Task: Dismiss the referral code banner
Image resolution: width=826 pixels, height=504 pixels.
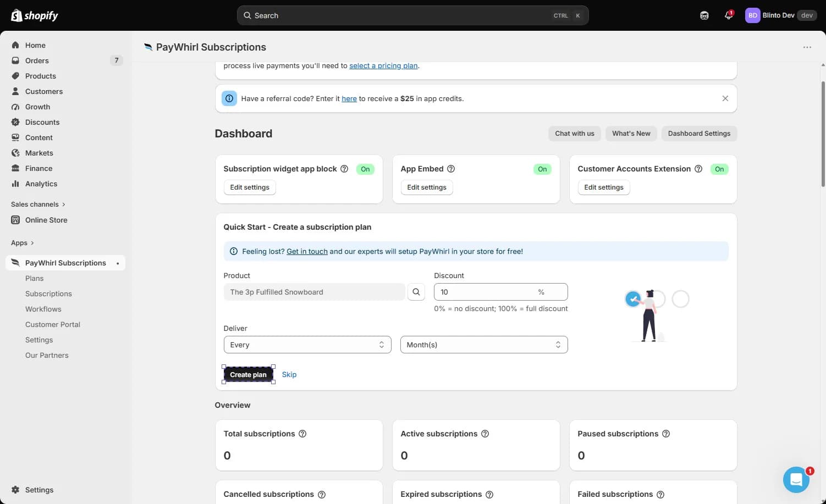Action: [x=725, y=98]
